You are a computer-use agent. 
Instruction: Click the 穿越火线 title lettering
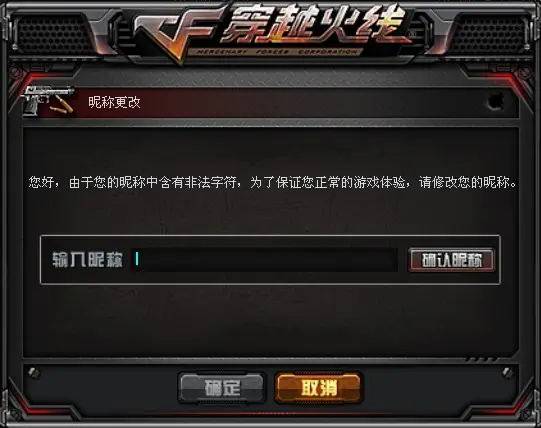click(314, 26)
